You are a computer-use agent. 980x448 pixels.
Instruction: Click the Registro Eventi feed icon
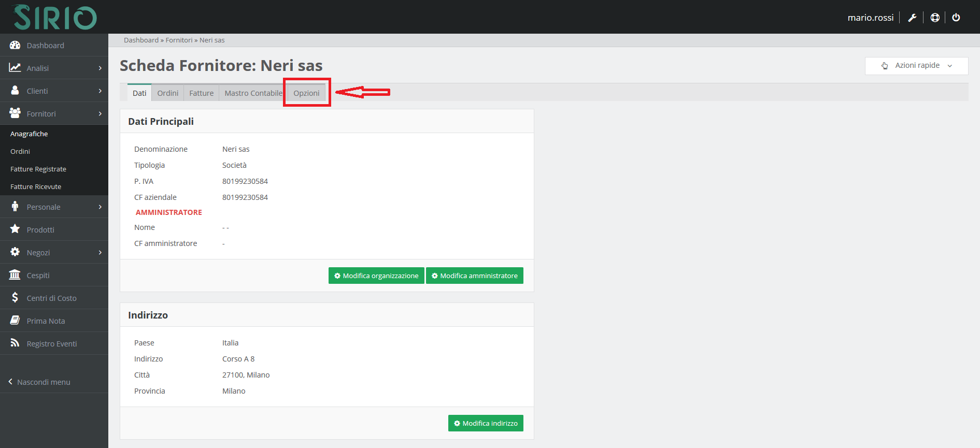[x=15, y=343]
